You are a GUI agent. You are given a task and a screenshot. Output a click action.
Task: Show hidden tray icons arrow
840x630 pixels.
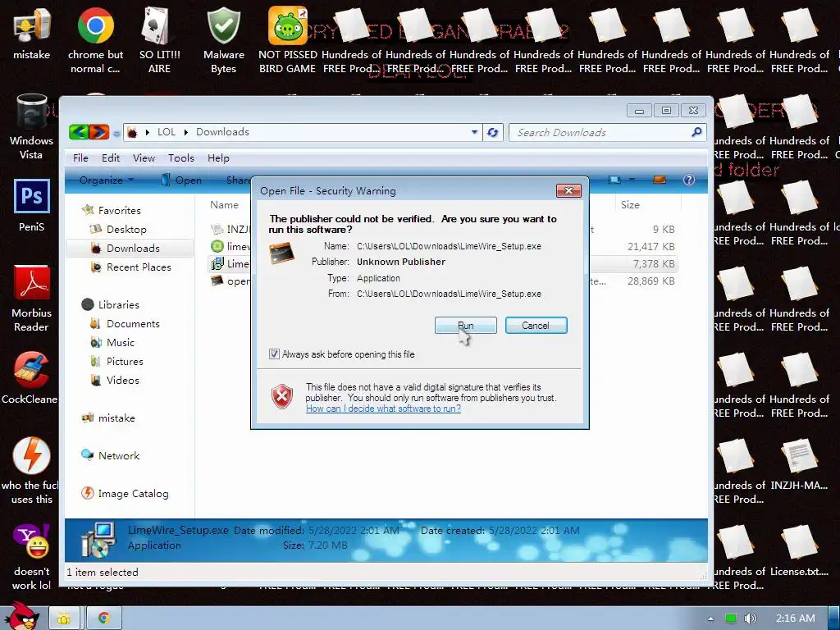[710, 619]
